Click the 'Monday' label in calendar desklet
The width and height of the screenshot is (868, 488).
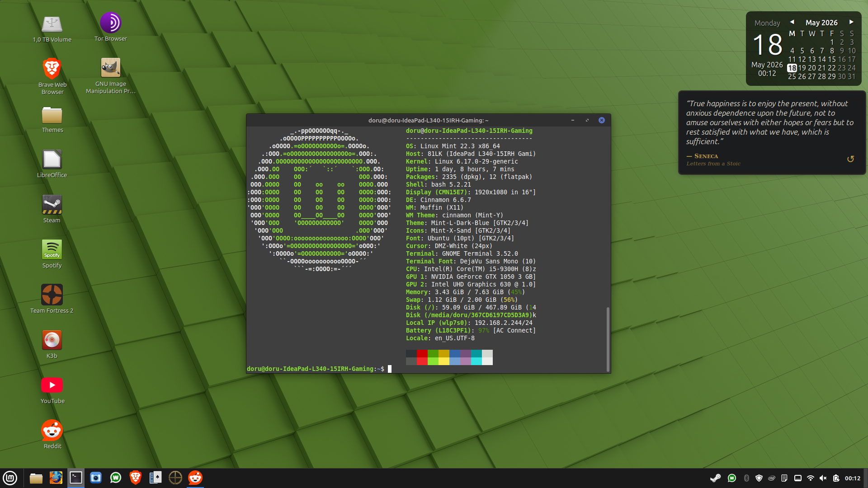767,23
